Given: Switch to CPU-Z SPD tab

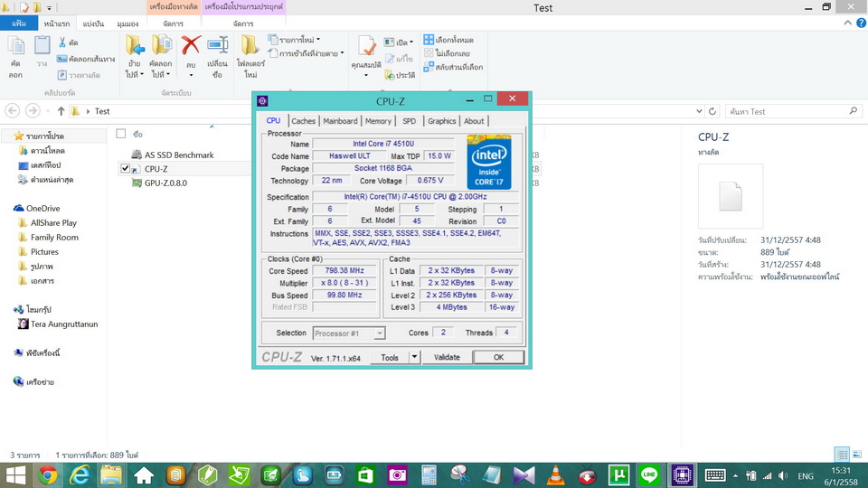Looking at the screenshot, I should click(x=409, y=120).
